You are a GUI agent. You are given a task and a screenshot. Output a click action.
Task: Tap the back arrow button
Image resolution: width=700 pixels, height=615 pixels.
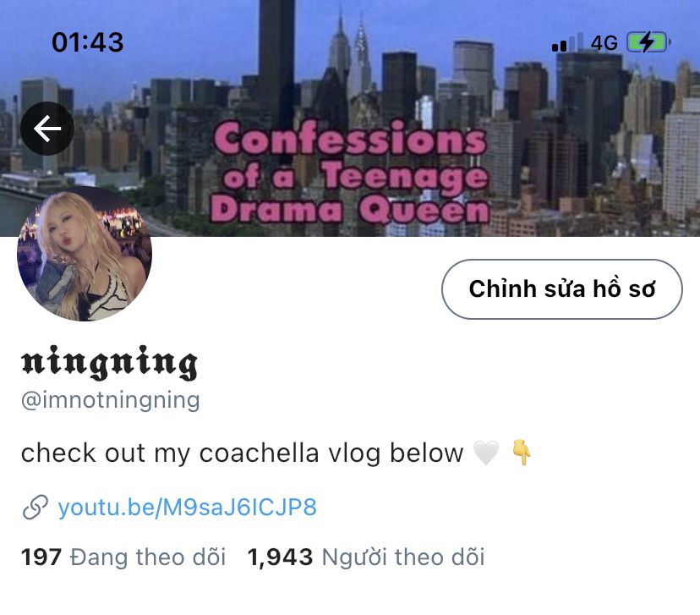tap(47, 129)
